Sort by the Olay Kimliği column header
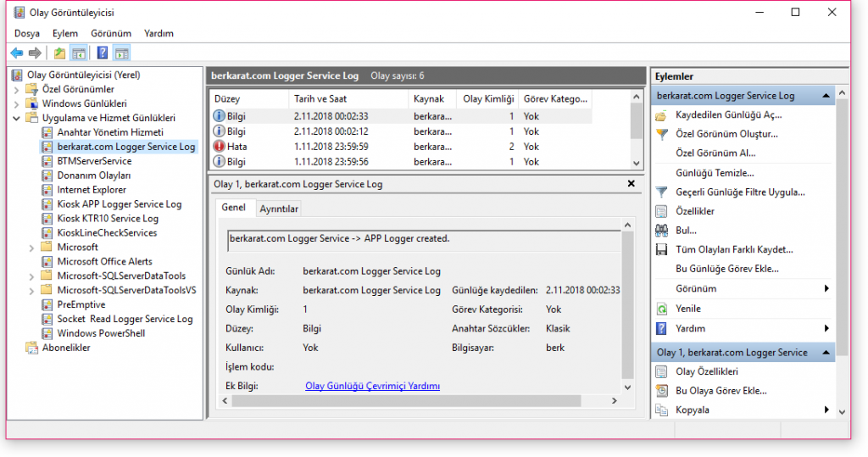Viewport: 868px width, 457px height. [x=488, y=98]
